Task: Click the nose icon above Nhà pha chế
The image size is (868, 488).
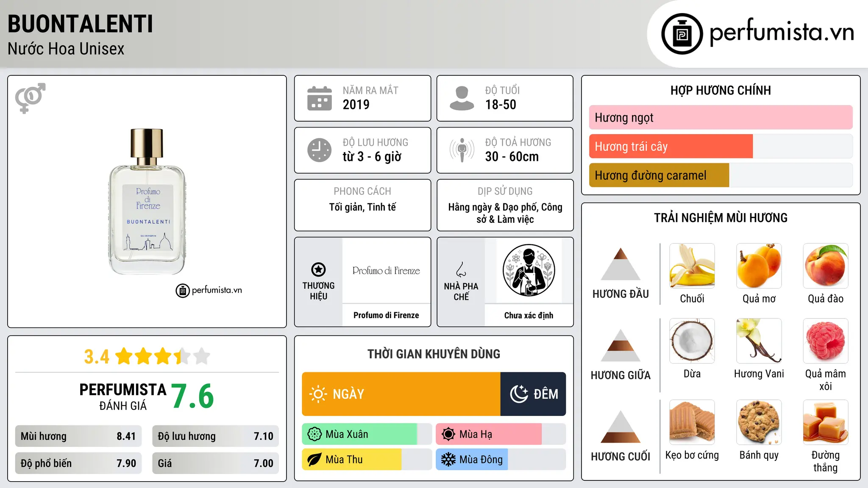Action: coord(461,269)
